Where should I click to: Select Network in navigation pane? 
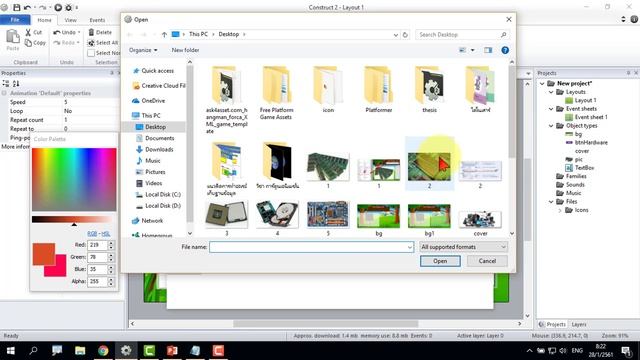click(x=151, y=220)
